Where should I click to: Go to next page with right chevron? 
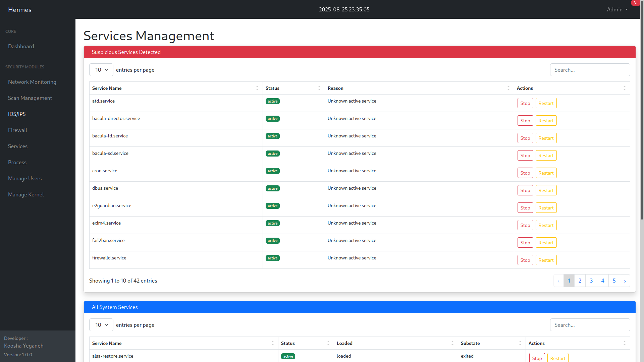coord(625,281)
